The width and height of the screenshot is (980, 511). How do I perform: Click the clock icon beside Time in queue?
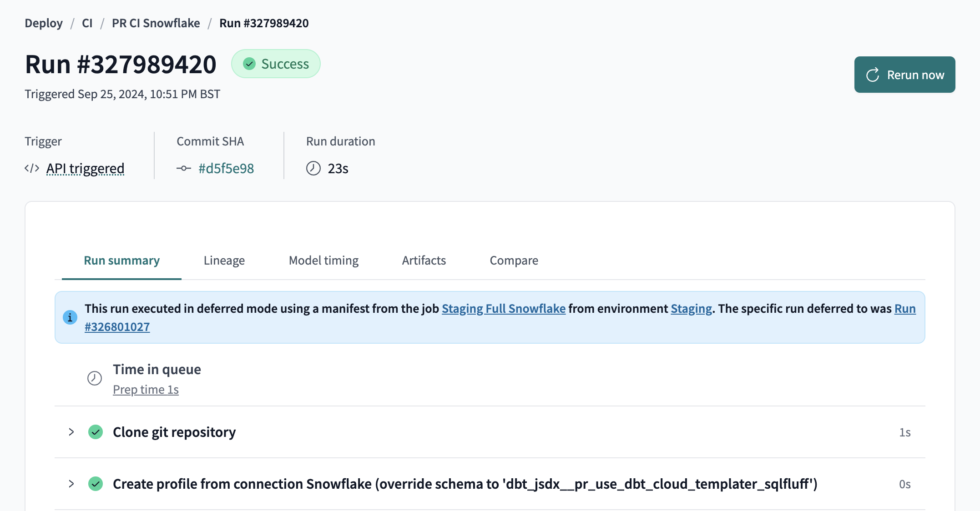click(x=95, y=378)
